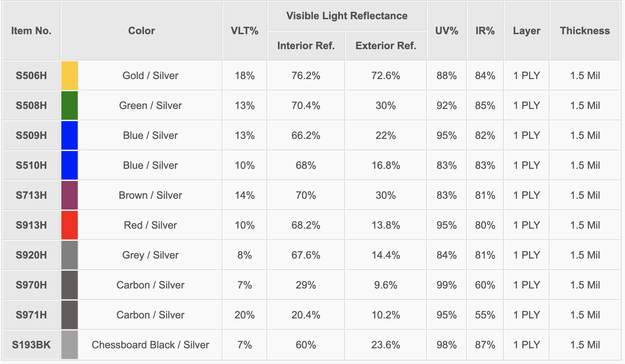
Task: Click the Gold / Silver color name
Action: (150, 76)
